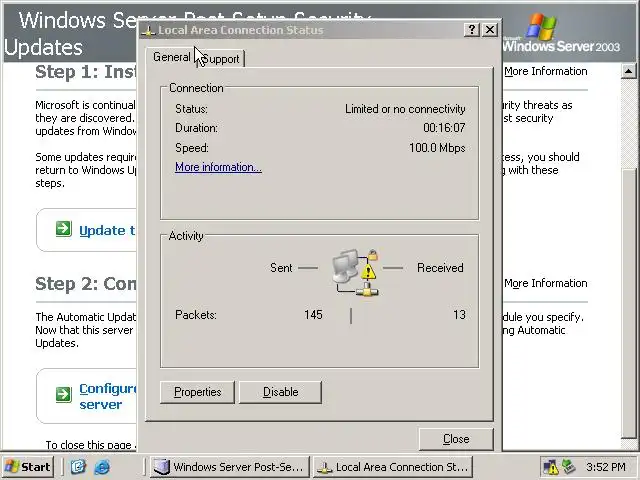This screenshot has height=480, width=640.
Task: Open the More information link in Connection
Action: point(218,167)
